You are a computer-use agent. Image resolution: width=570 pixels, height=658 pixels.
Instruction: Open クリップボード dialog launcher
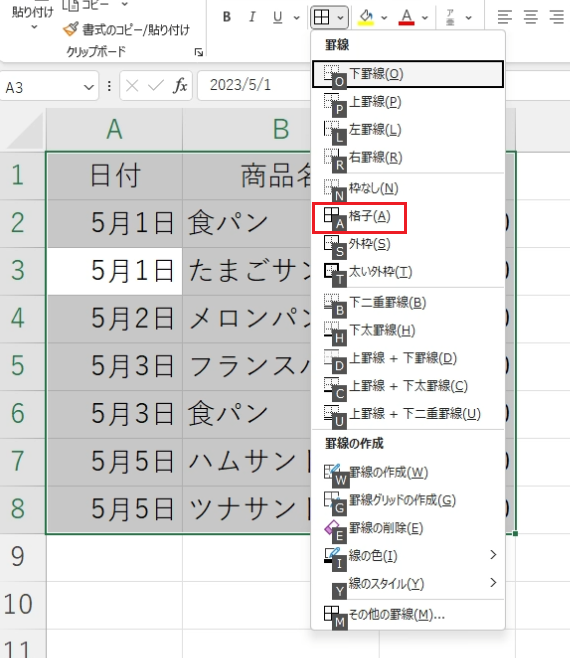pyautogui.click(x=199, y=52)
